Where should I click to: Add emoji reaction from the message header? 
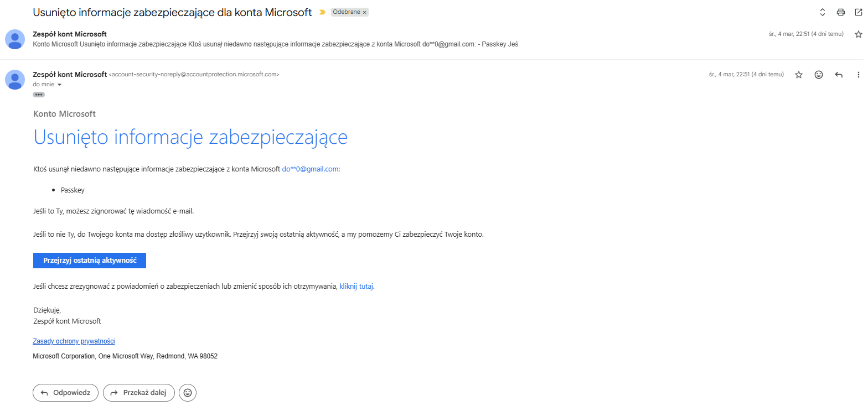coord(819,75)
